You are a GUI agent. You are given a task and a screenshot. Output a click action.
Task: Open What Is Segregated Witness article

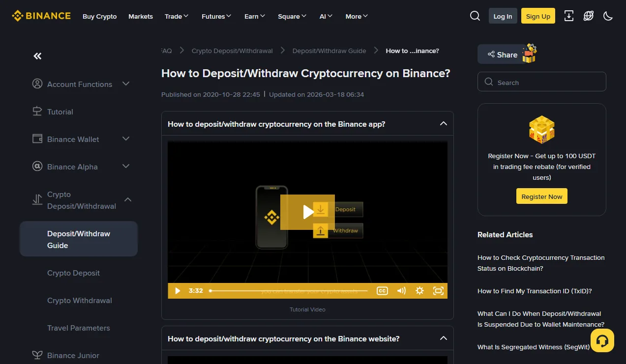[534, 347]
